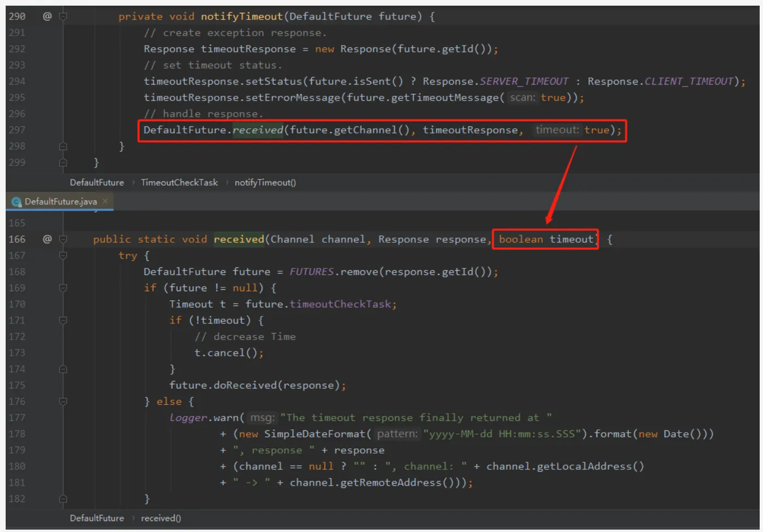
Task: Click future.doReceived(response) on line 175
Action: pos(255,385)
